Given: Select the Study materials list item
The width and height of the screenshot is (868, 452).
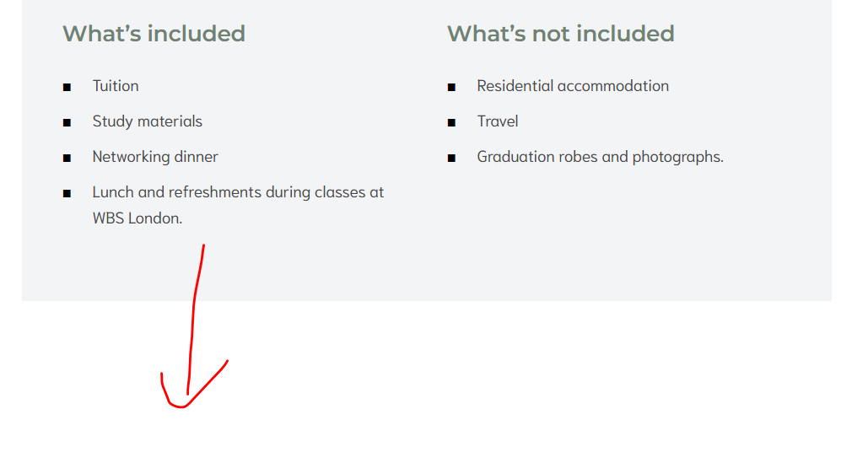Looking at the screenshot, I should tap(148, 121).
